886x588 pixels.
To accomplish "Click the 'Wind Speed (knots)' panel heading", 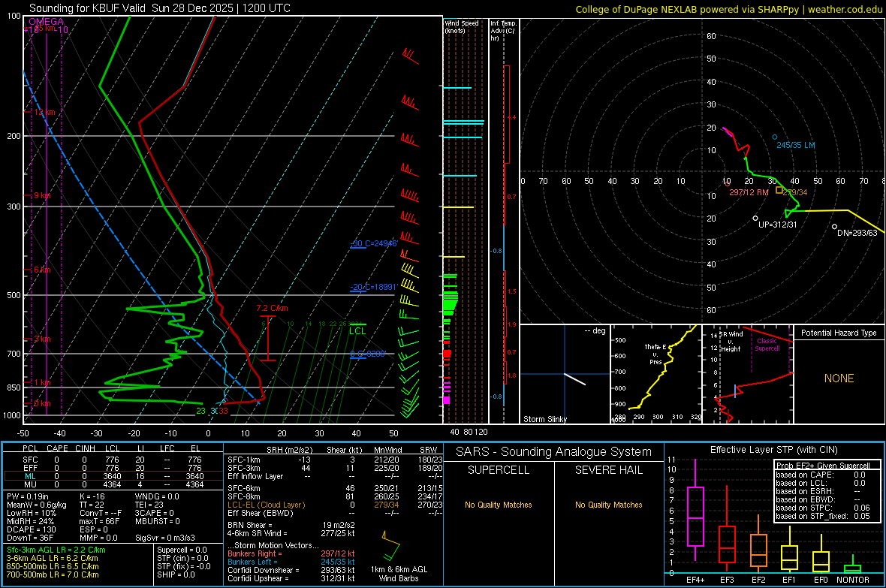I will pyautogui.click(x=461, y=27).
